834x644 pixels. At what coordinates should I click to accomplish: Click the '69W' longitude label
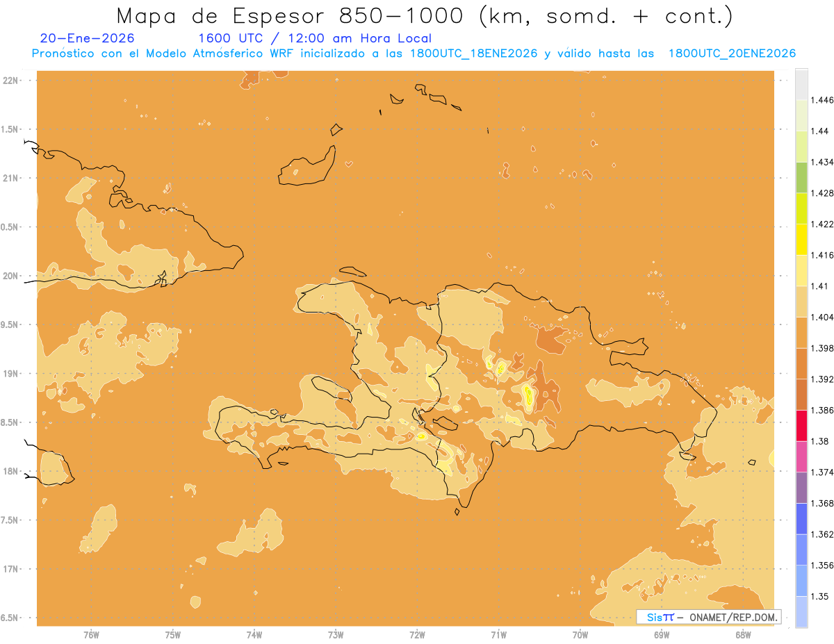(x=662, y=635)
